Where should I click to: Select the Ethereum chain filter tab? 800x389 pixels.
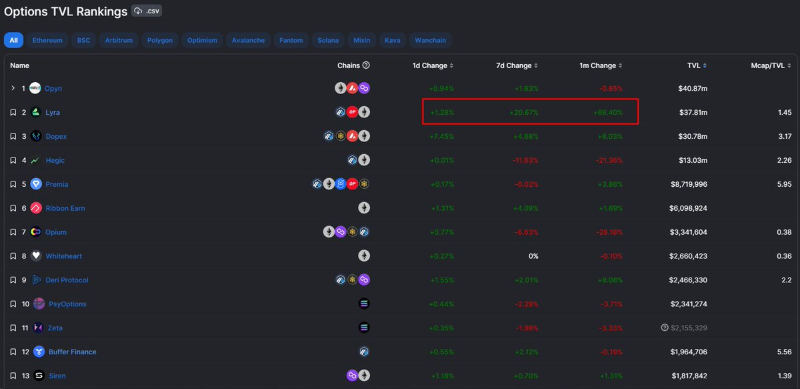point(47,40)
